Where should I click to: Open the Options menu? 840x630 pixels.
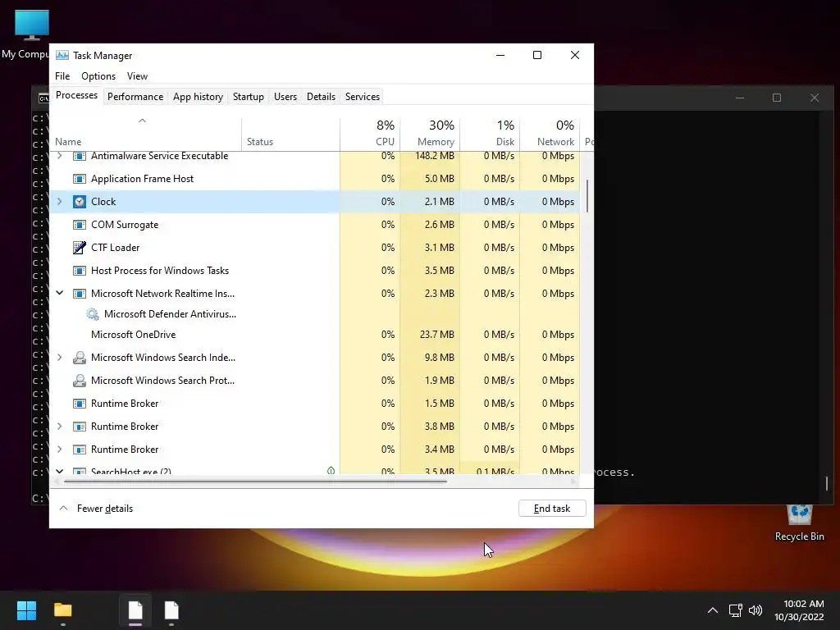[x=98, y=76]
